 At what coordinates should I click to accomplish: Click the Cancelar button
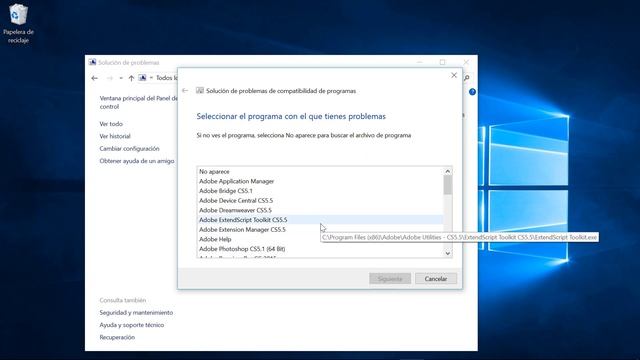pos(436,279)
